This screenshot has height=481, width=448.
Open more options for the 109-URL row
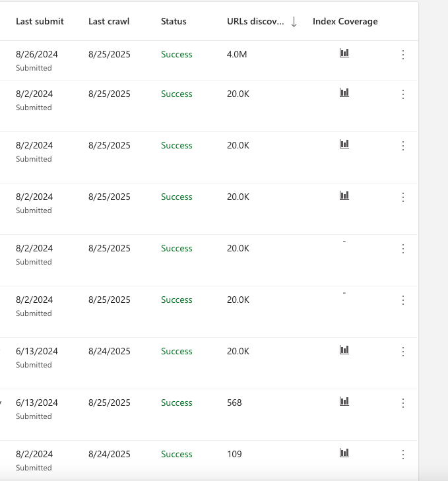coord(403,455)
